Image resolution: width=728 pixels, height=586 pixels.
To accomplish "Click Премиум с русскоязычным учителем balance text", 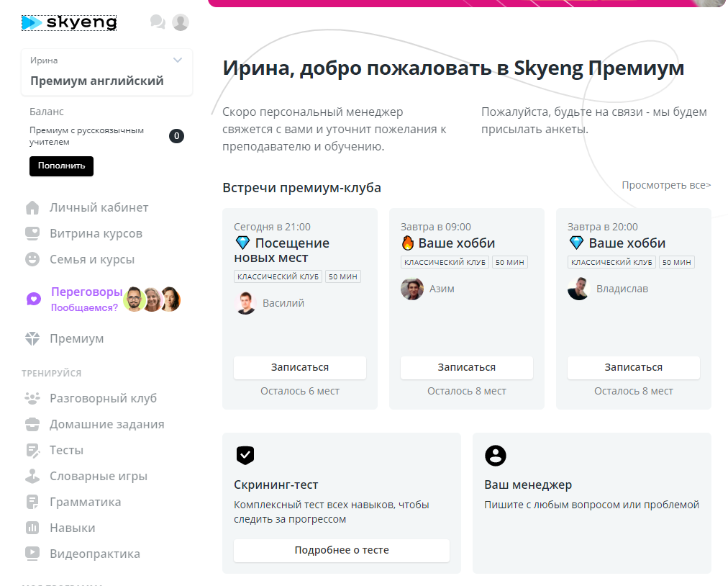I will (87, 136).
